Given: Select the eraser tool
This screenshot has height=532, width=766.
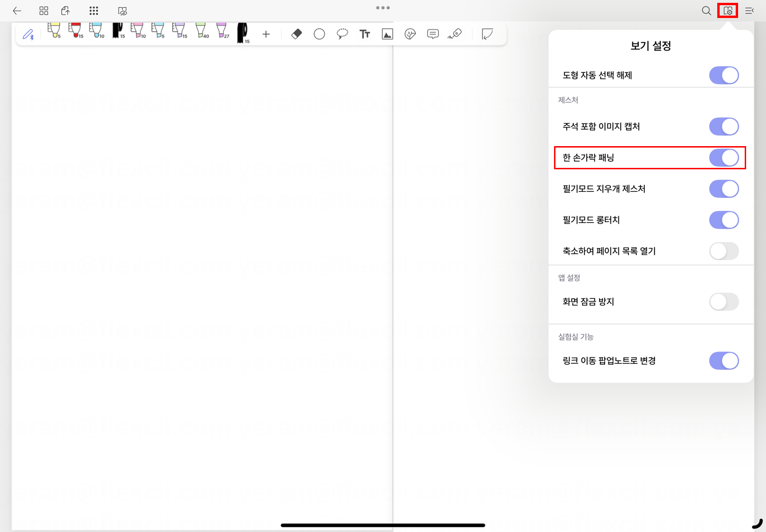Looking at the screenshot, I should [297, 34].
